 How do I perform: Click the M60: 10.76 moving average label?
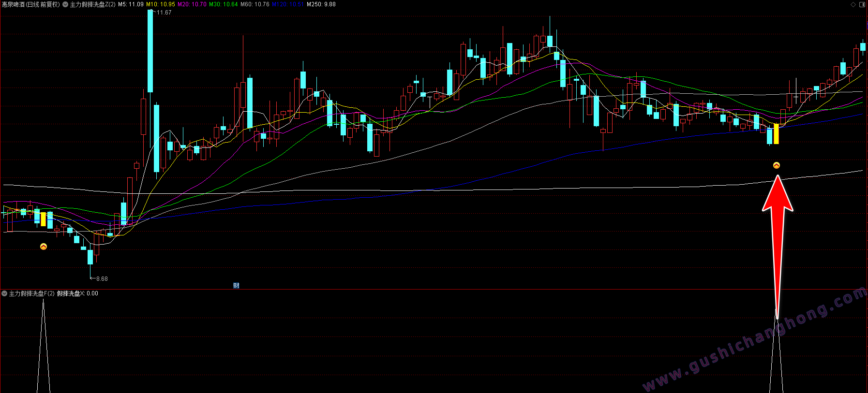point(255,4)
